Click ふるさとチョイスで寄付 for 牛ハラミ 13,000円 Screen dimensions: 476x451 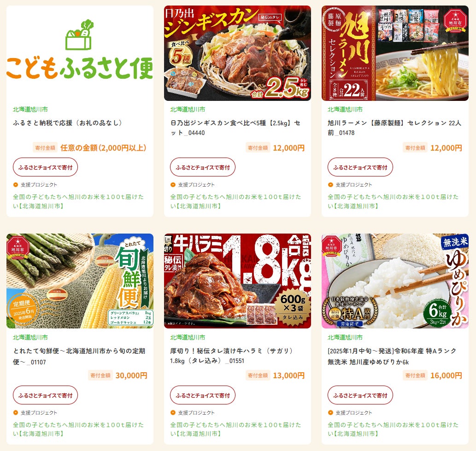tap(203, 395)
